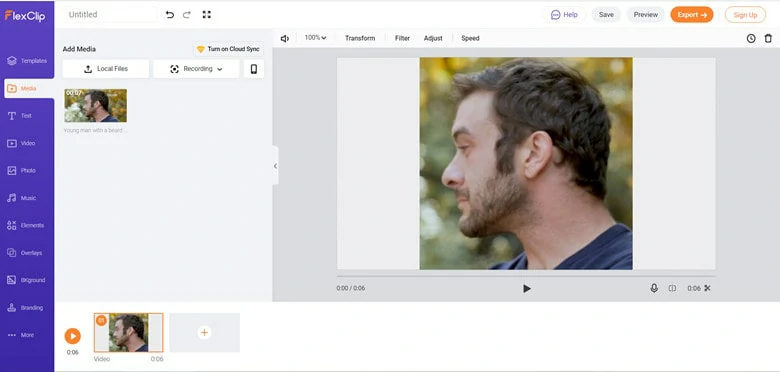Select the bearded man media thumbnail

pyautogui.click(x=96, y=105)
